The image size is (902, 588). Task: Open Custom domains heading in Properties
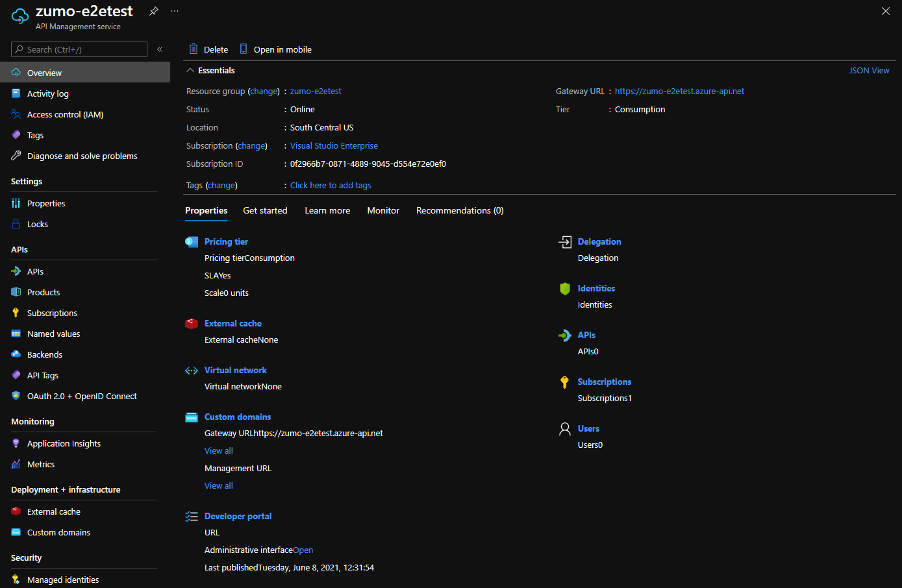click(238, 417)
